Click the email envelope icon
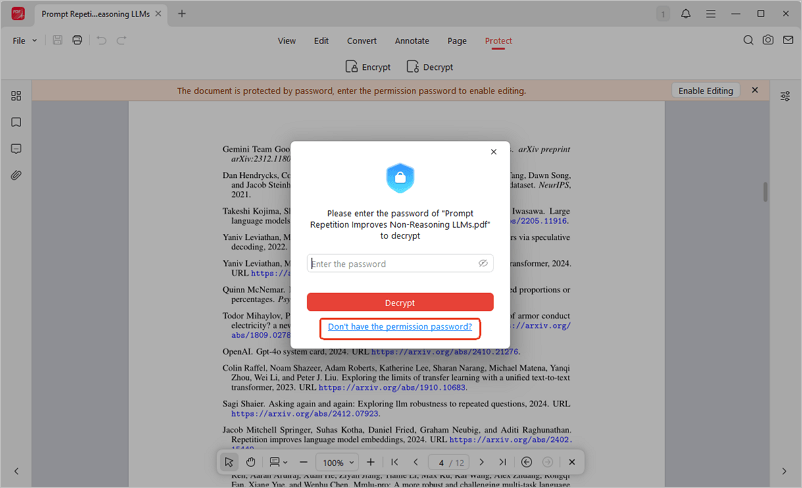The height and width of the screenshot is (488, 802). [x=788, y=40]
